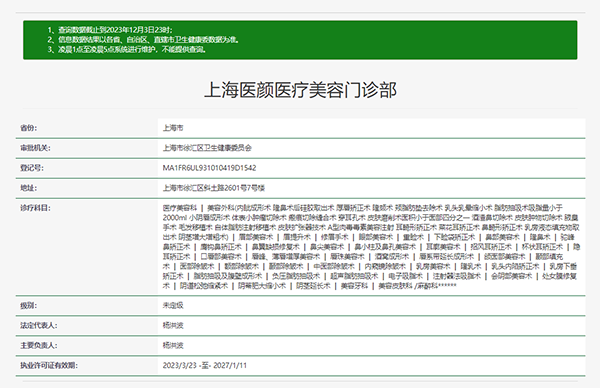
Task: Select the name beside 法定代表人
Action: point(173,325)
